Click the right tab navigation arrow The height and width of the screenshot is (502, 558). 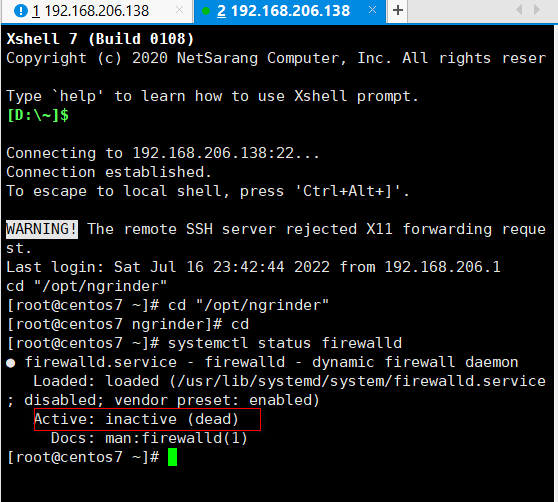click(537, 10)
